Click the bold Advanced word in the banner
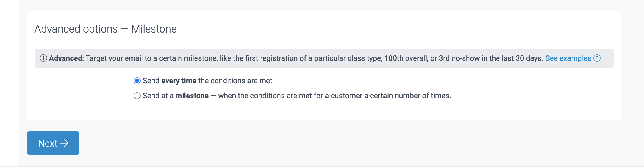This screenshot has height=167, width=644. 65,58
